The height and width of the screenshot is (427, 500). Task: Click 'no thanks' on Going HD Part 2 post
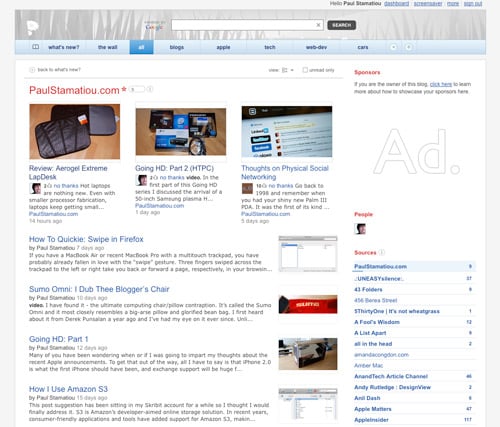point(172,178)
